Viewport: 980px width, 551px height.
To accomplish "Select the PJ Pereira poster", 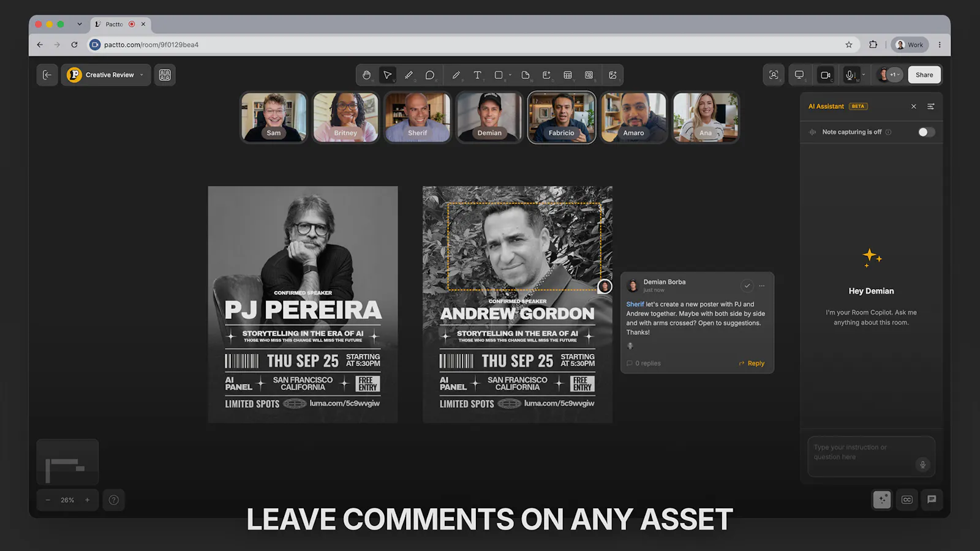I will click(303, 304).
